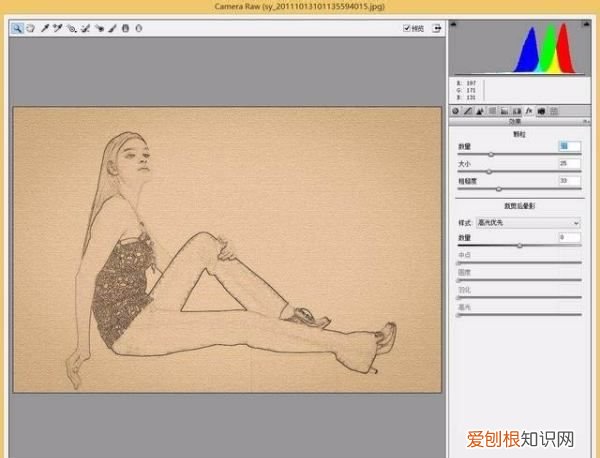Screen dimensions: 600x458
Task: Click the vignette amount value field
Action: pos(569,237)
